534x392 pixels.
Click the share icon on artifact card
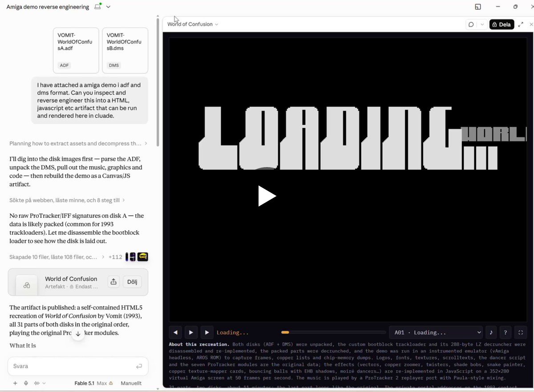[113, 281]
